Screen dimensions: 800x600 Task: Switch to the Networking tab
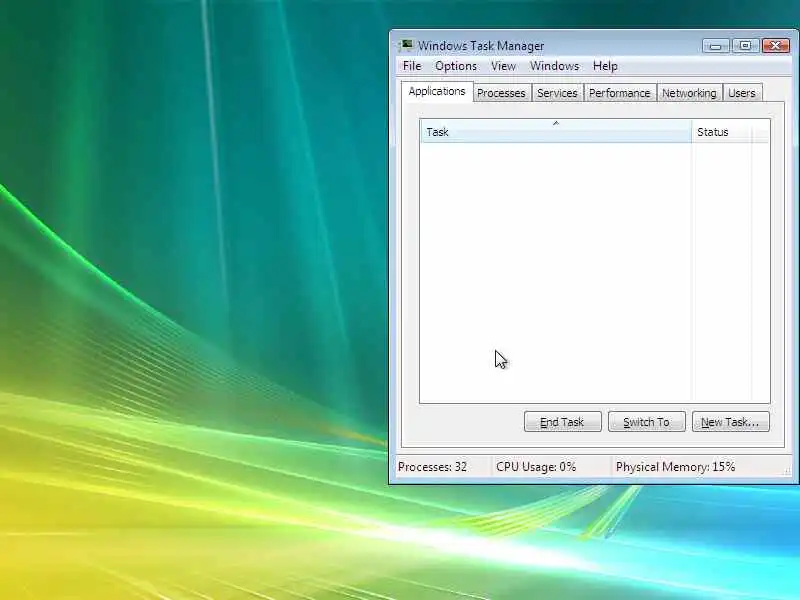point(689,93)
